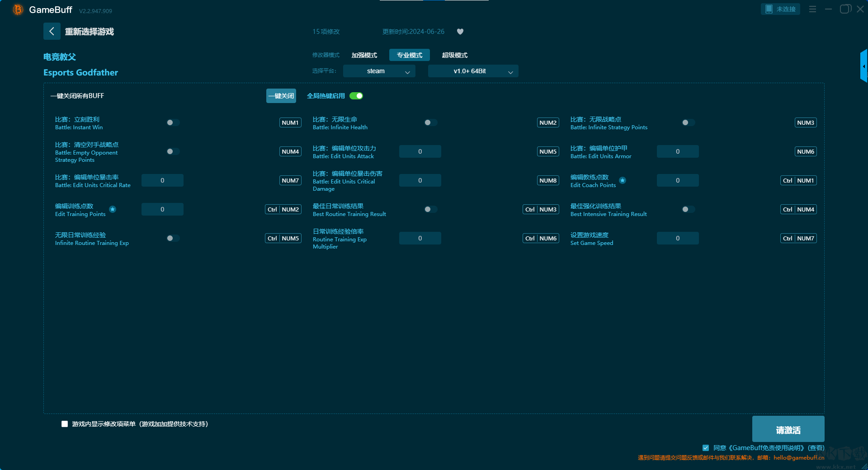Click the Ctrl NUM5 hotkey for Infinite Training Exp
The height and width of the screenshot is (470, 868).
tap(283, 238)
